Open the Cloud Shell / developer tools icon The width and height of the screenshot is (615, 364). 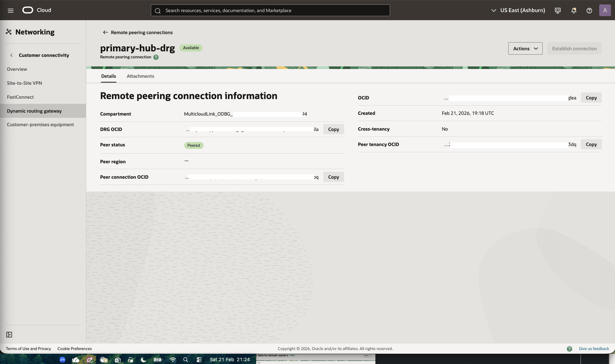click(x=557, y=10)
